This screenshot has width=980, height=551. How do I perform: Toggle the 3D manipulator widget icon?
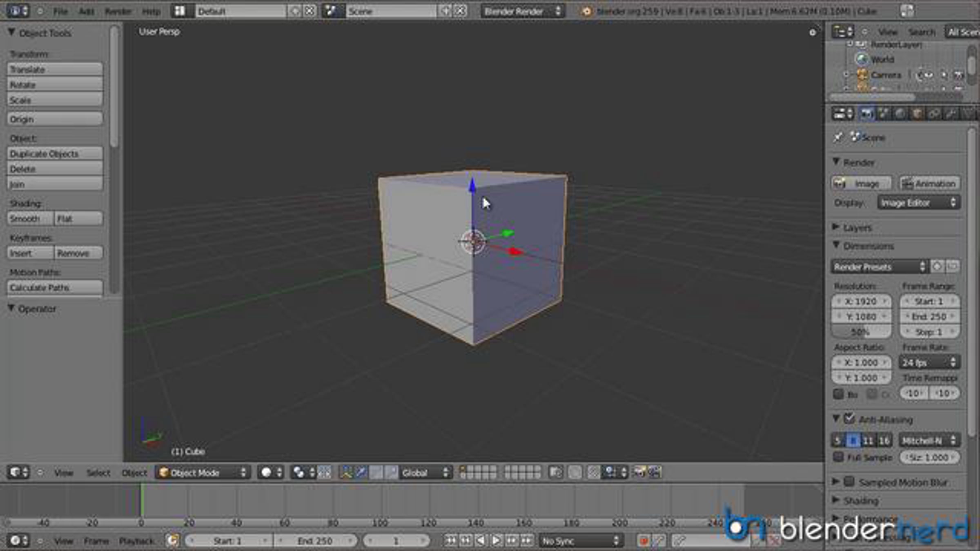(x=346, y=473)
